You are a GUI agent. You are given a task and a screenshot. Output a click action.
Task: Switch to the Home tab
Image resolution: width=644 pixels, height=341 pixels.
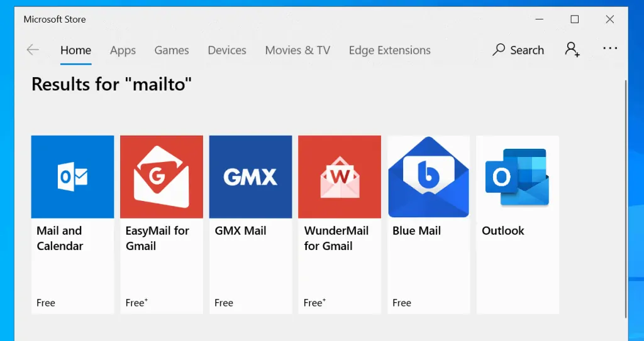[x=75, y=50]
